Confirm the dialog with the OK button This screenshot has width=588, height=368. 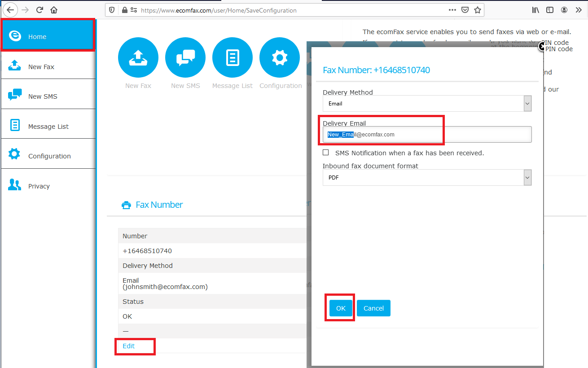pyautogui.click(x=341, y=308)
